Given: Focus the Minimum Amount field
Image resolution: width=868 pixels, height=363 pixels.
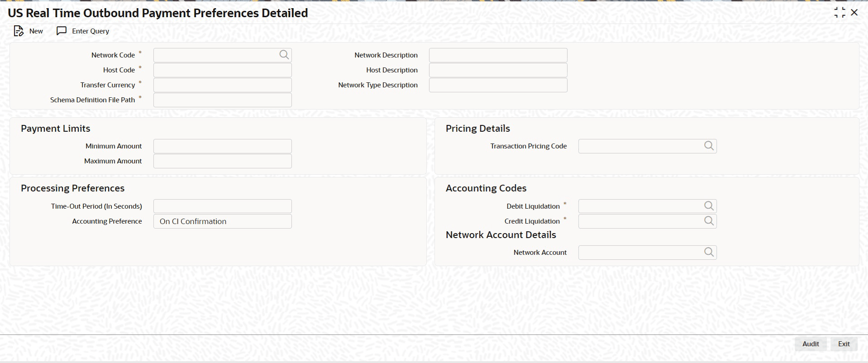Looking at the screenshot, I should pyautogui.click(x=223, y=146).
